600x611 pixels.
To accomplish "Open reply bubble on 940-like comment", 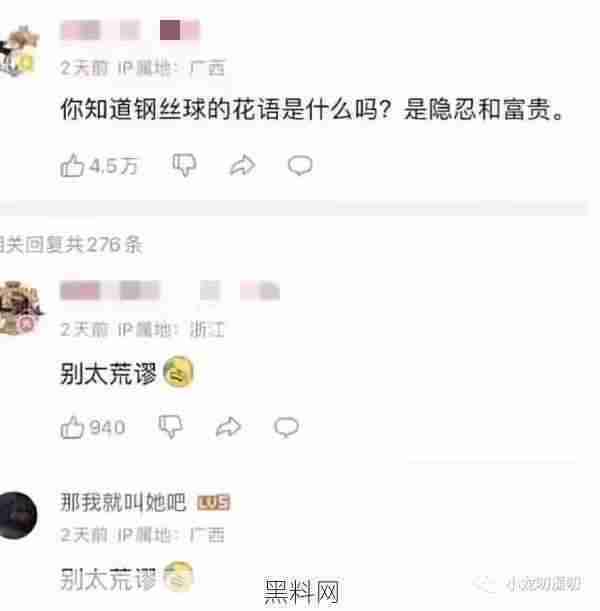I will click(x=286, y=427).
